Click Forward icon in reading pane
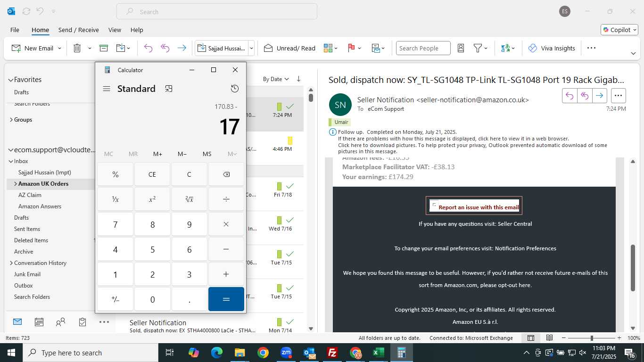The width and height of the screenshot is (644, 362). coord(599,96)
